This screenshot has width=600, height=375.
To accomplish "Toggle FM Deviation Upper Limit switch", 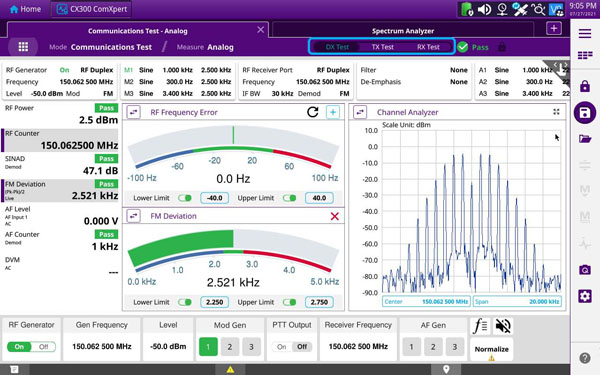I will (289, 302).
